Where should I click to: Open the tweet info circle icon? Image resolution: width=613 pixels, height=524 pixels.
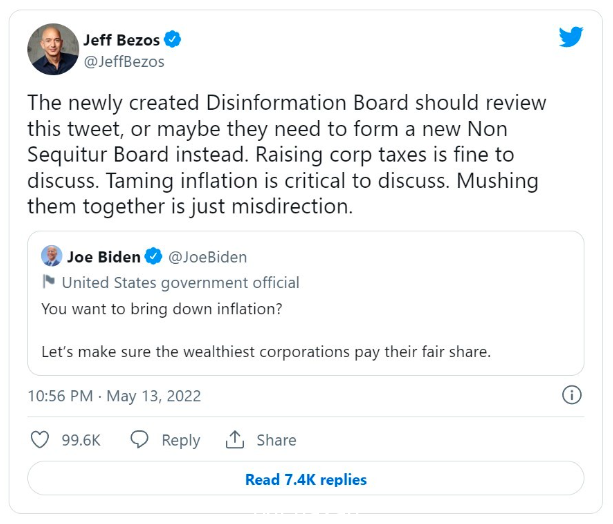click(572, 395)
